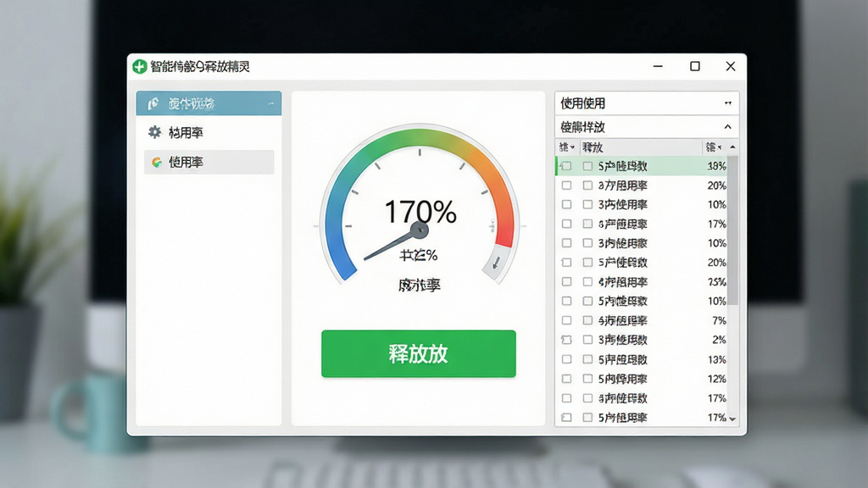Click the gauge needle center hub
Image resolution: width=868 pixels, height=488 pixels.
click(419, 230)
